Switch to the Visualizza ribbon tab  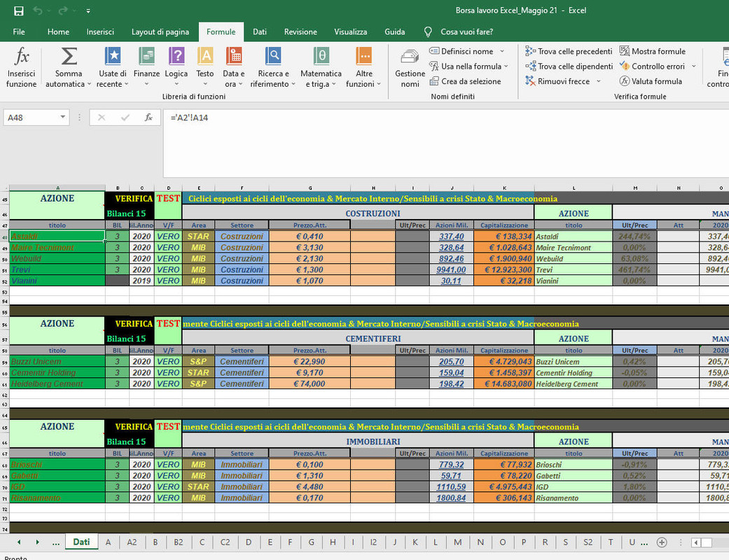[351, 31]
